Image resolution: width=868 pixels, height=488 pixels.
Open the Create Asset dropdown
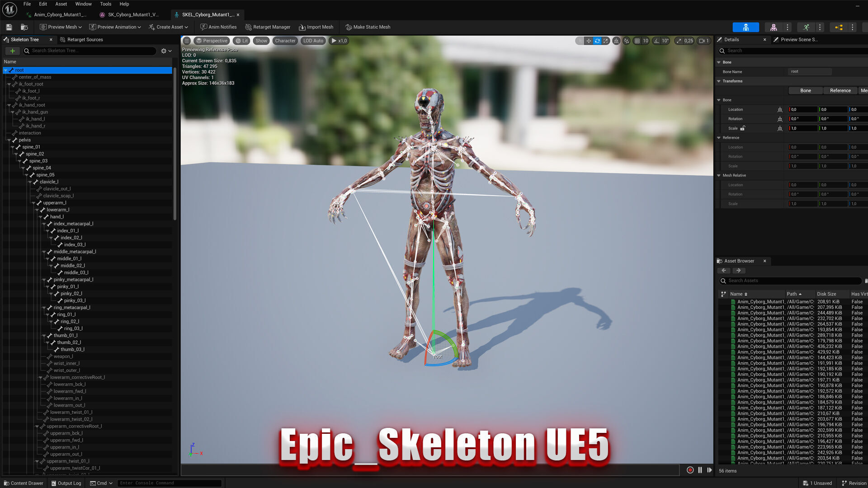[168, 27]
